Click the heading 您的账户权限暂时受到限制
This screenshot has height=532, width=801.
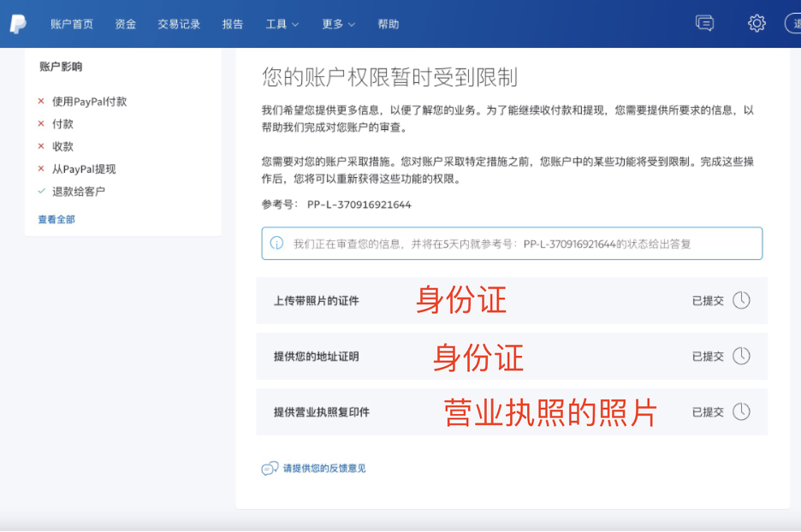pos(389,77)
